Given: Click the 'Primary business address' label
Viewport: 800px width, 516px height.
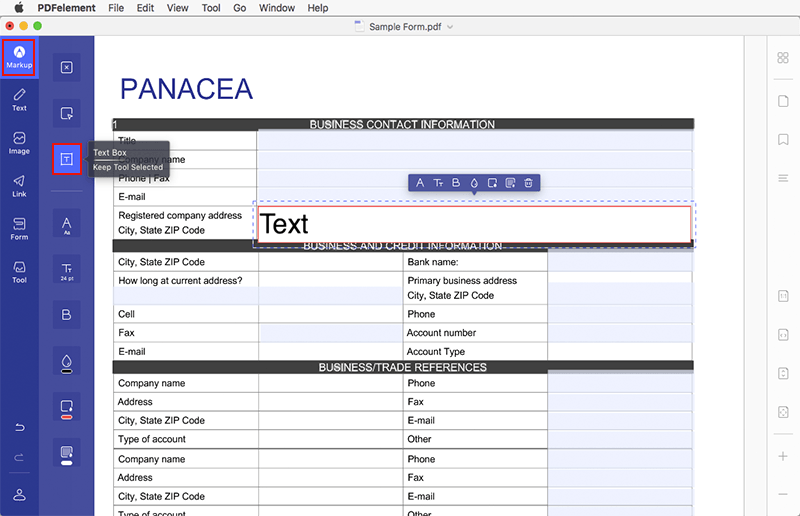Looking at the screenshot, I should (x=462, y=281).
